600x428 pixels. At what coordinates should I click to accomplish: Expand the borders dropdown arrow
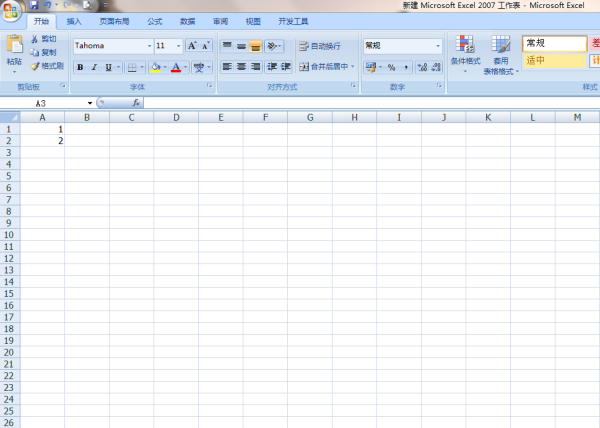click(x=142, y=67)
